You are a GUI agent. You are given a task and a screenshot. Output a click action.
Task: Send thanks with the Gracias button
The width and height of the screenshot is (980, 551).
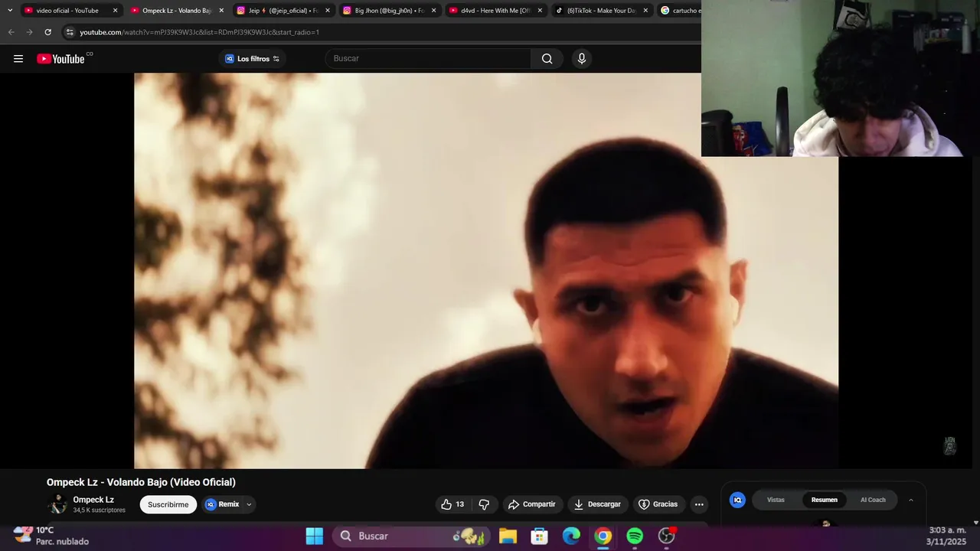pyautogui.click(x=658, y=504)
